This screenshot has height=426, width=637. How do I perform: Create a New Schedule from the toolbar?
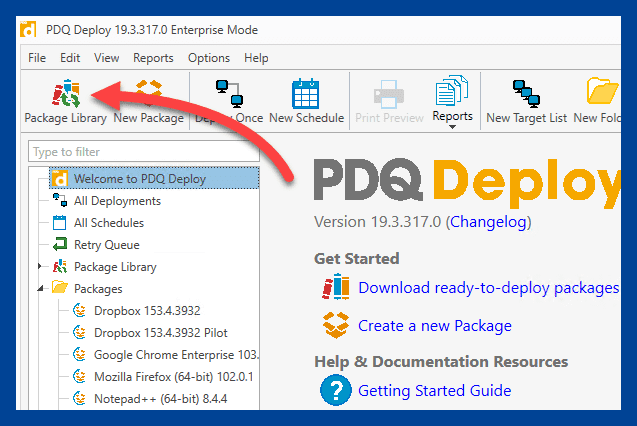[x=306, y=102]
